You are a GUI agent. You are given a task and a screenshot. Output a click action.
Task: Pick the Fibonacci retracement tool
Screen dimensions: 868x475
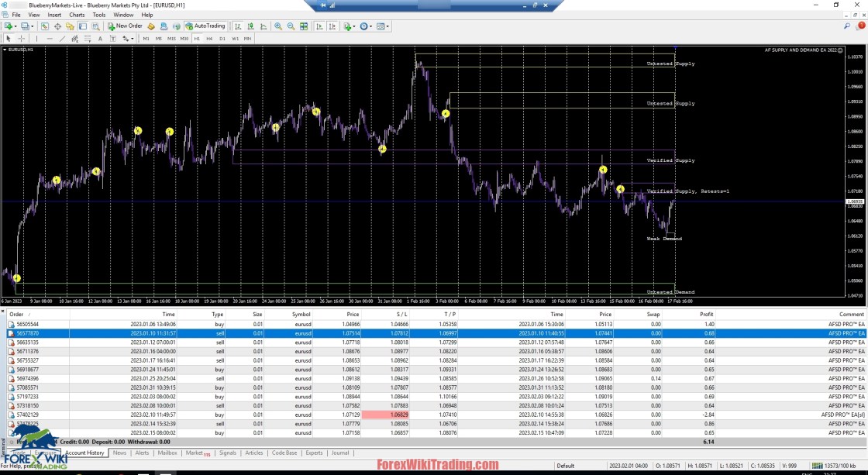[x=88, y=39]
